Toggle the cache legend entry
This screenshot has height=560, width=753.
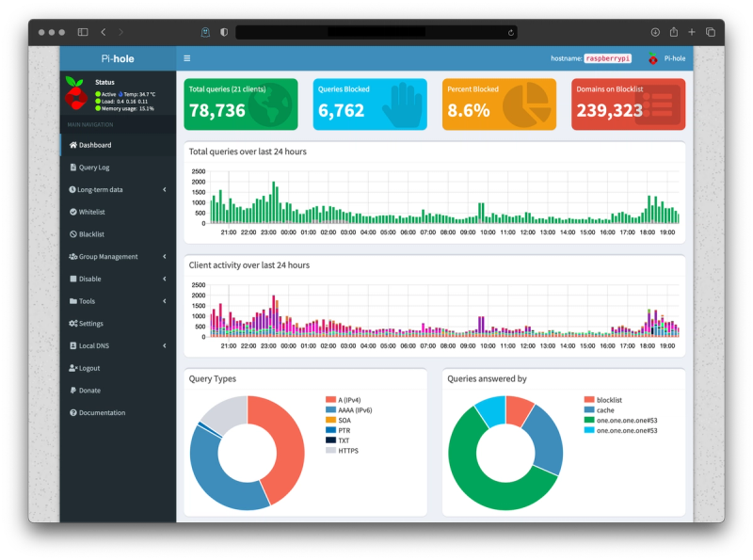click(x=599, y=410)
